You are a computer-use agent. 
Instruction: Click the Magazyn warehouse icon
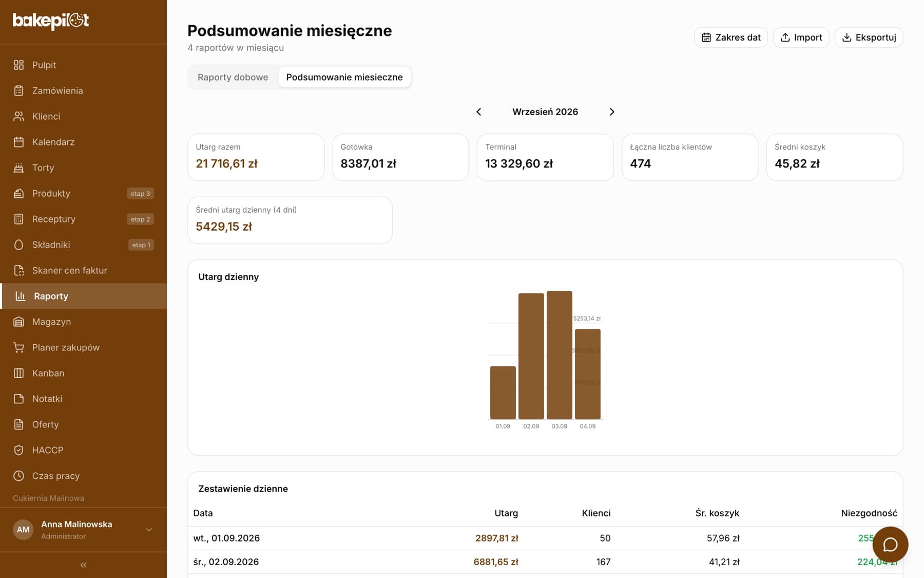(19, 322)
